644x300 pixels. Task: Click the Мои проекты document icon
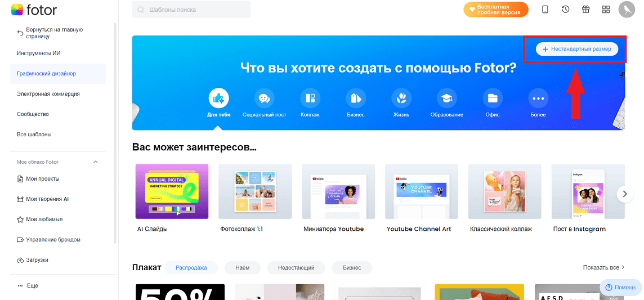(20, 179)
